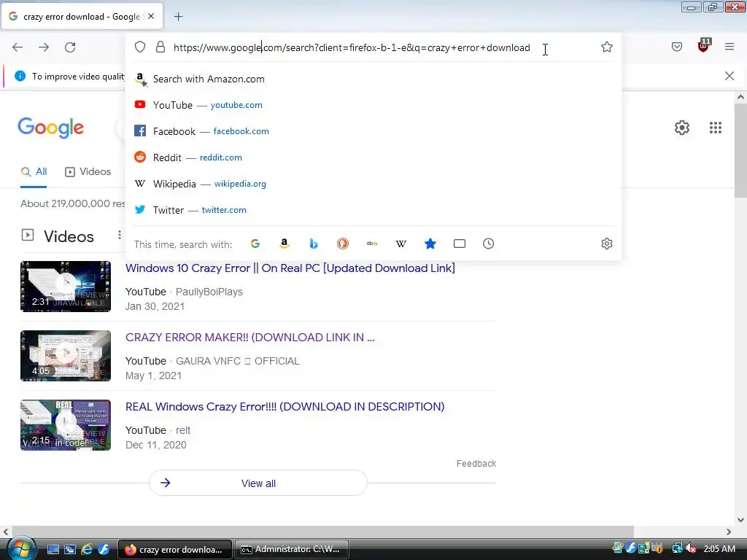Click the horizontal scrollbar left arrow
This screenshot has height=560, width=747.
(5, 532)
